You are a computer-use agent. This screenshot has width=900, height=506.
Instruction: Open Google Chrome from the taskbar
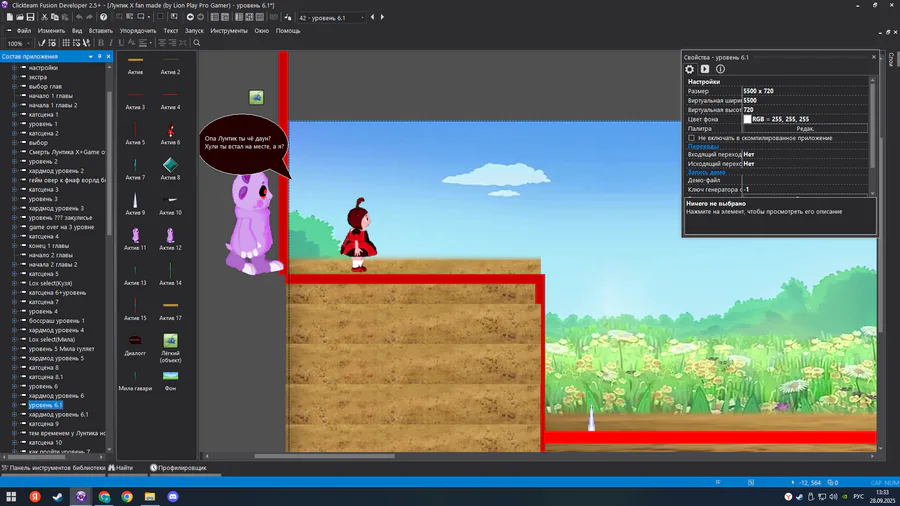(127, 497)
